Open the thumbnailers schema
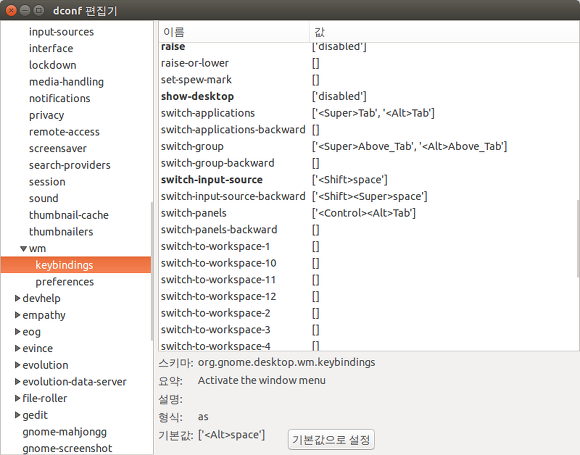580x455 pixels. point(61,232)
